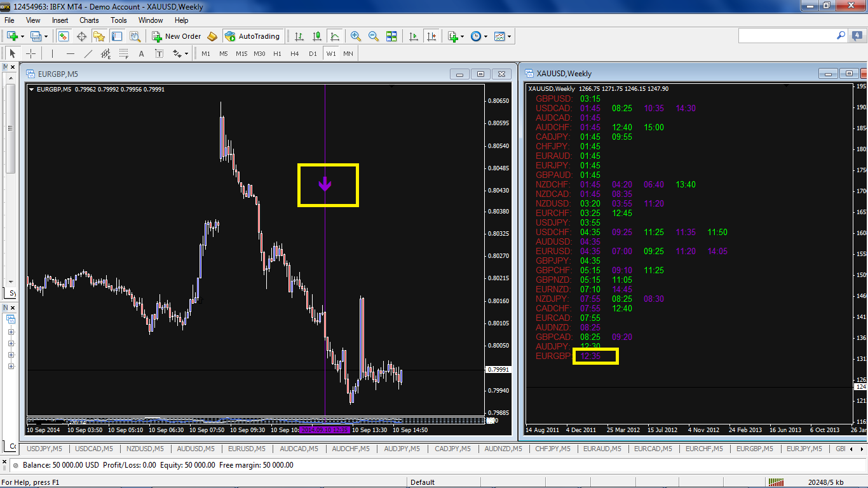The height and width of the screenshot is (488, 868).
Task: Toggle the AutoTrading button
Action: [x=252, y=37]
